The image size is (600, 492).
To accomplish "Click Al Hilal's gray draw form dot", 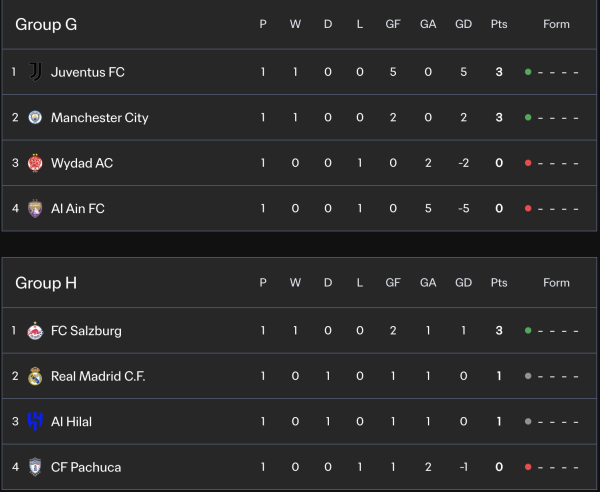I will click(527, 422).
